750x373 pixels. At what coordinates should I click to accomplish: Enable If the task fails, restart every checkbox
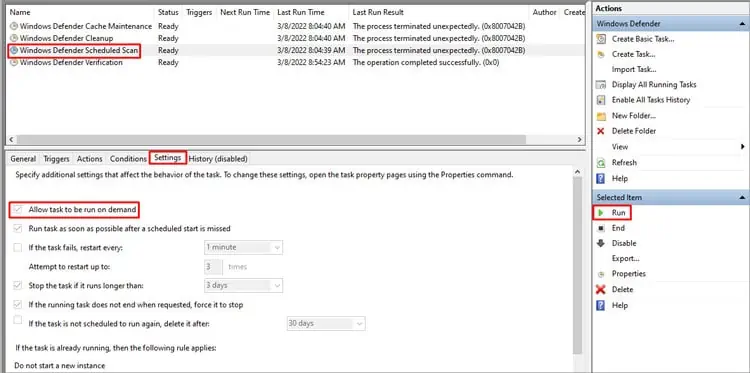(18, 247)
